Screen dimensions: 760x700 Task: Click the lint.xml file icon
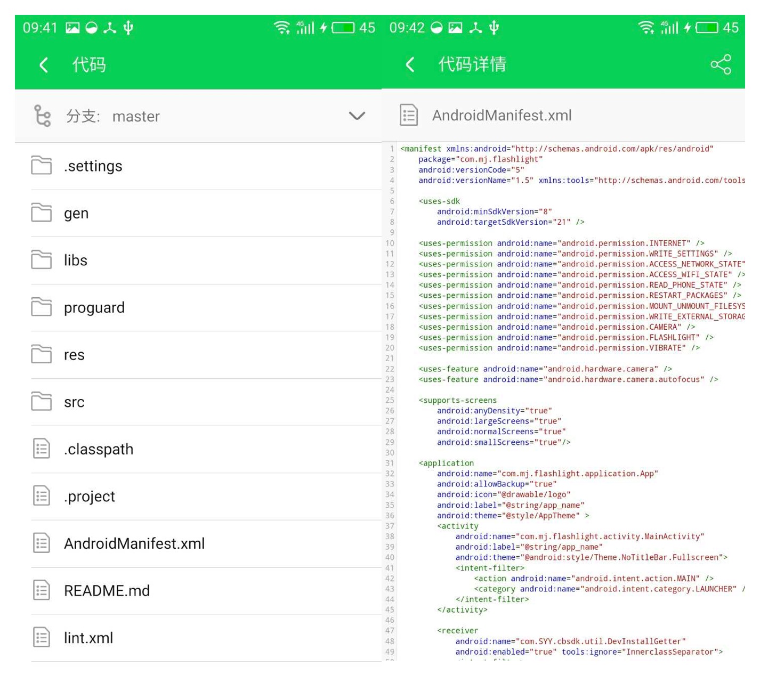point(42,637)
